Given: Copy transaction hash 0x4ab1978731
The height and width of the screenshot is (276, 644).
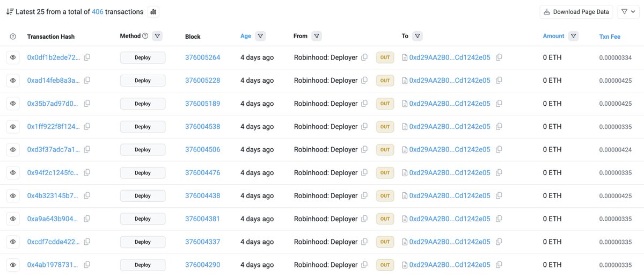Looking at the screenshot, I should [87, 265].
